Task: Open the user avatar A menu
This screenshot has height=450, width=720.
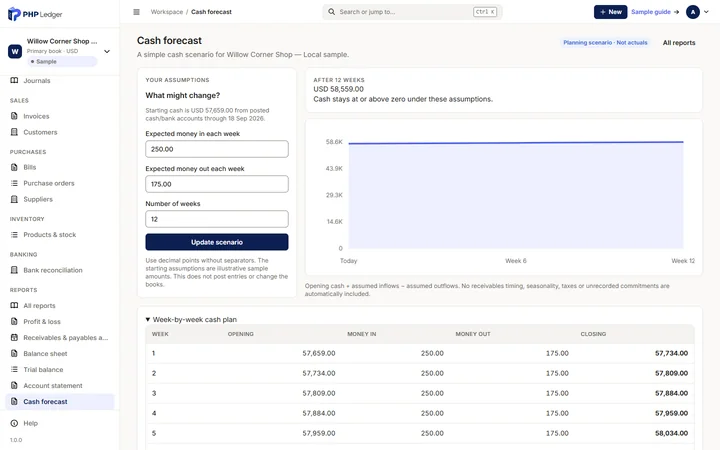Action: point(692,12)
